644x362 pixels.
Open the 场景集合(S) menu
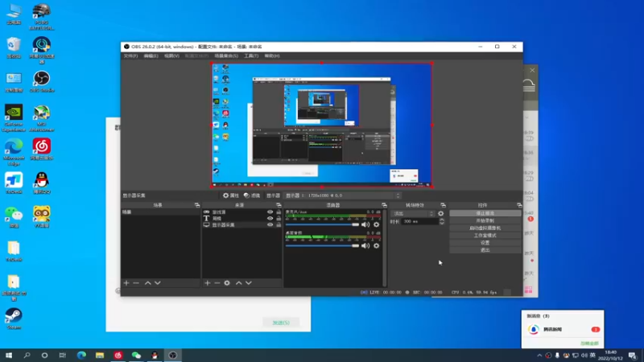[226, 56]
